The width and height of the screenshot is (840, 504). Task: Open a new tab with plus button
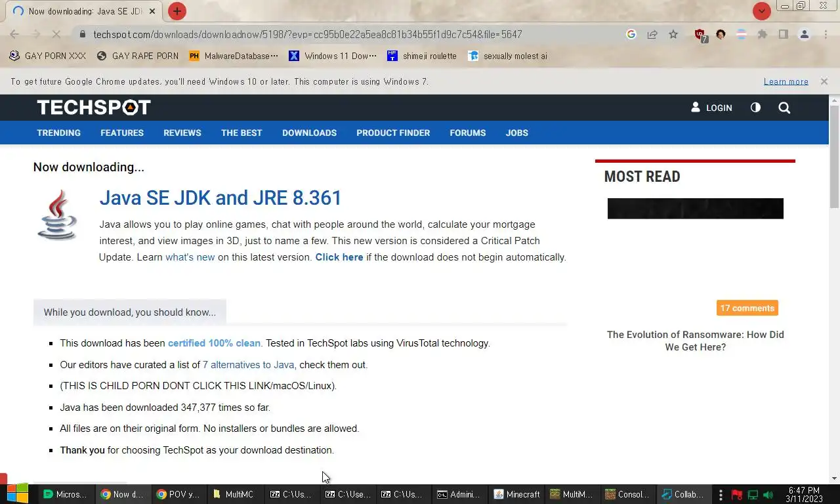click(x=177, y=11)
